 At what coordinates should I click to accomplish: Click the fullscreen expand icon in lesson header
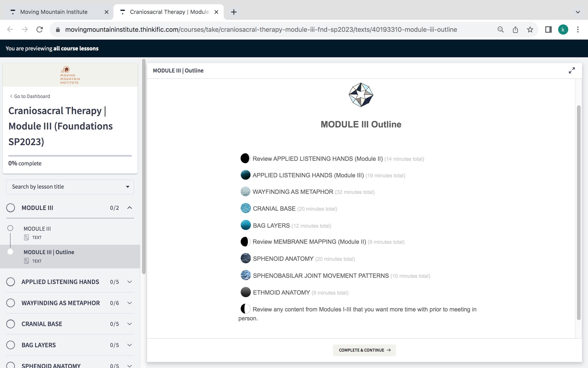tap(572, 71)
